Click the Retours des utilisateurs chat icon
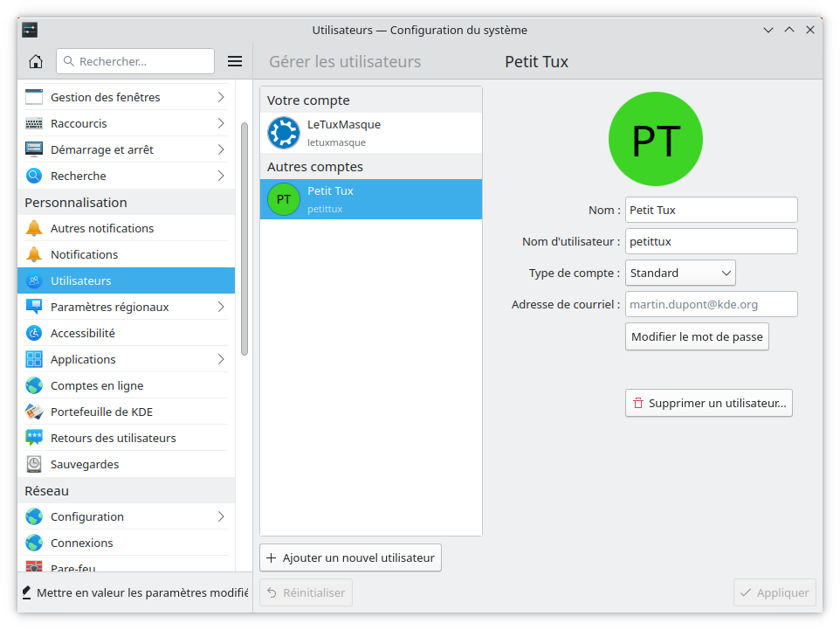 [34, 438]
